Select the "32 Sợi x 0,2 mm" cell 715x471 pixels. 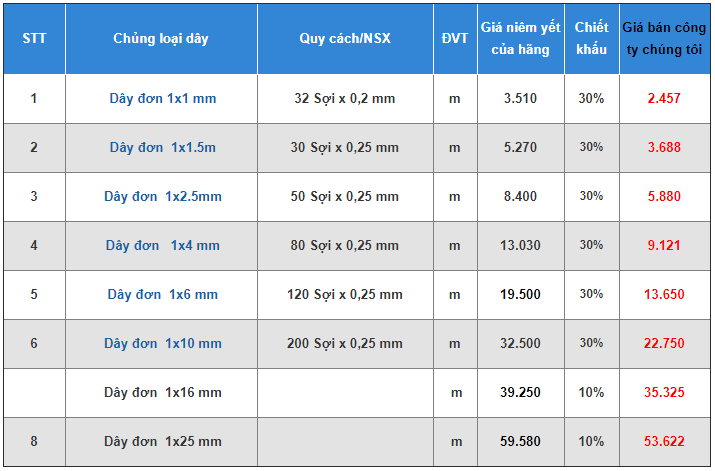344,99
